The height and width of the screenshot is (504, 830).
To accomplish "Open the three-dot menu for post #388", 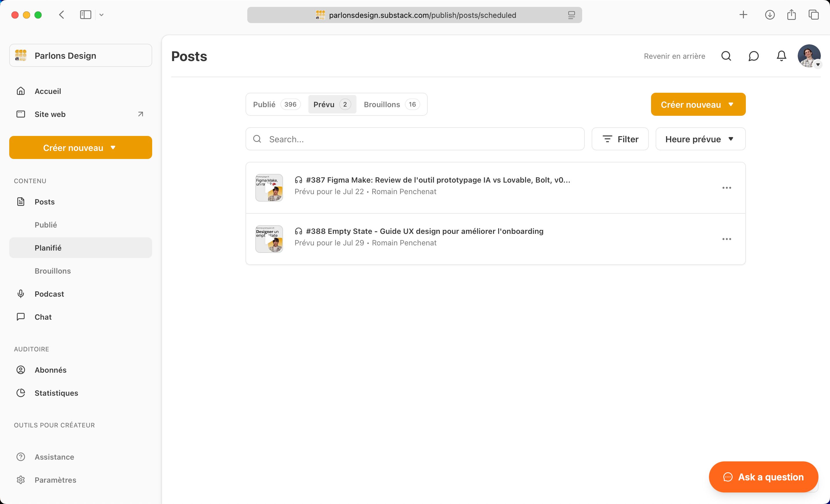I will [727, 239].
